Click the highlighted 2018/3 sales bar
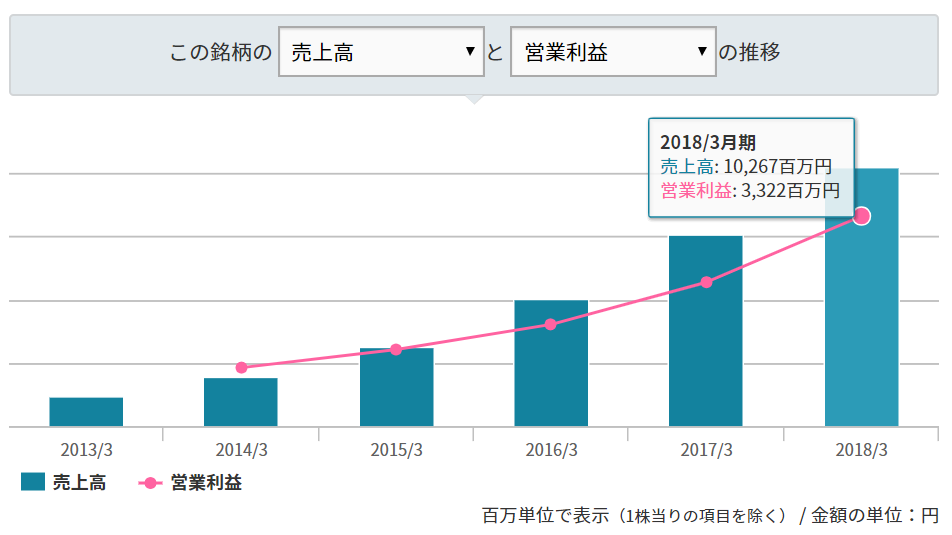The width and height of the screenshot is (952, 535). (861, 320)
